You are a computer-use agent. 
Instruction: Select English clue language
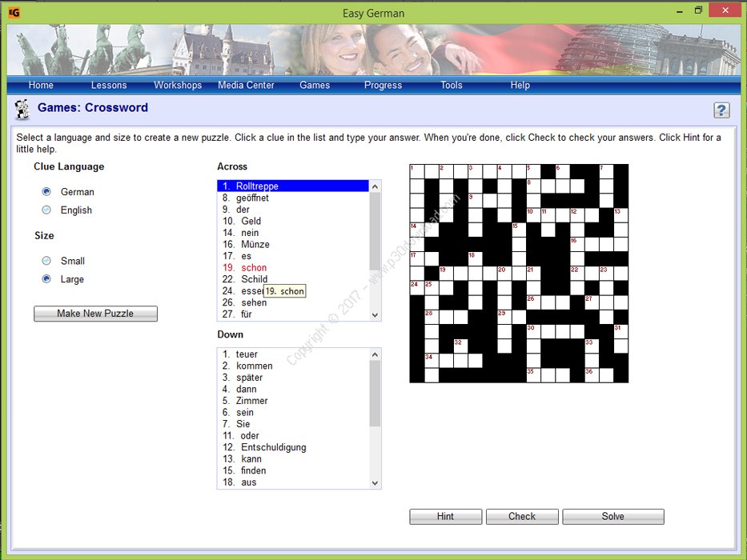(x=46, y=210)
